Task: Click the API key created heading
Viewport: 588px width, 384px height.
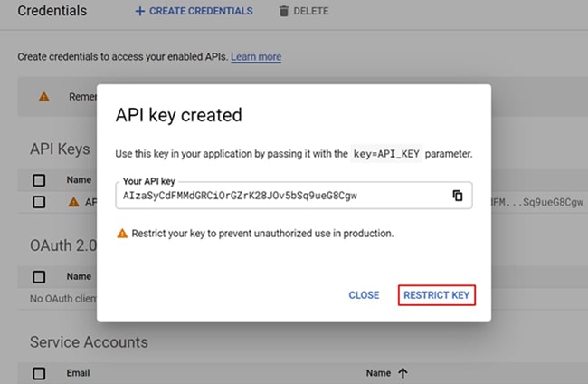Action: click(178, 115)
